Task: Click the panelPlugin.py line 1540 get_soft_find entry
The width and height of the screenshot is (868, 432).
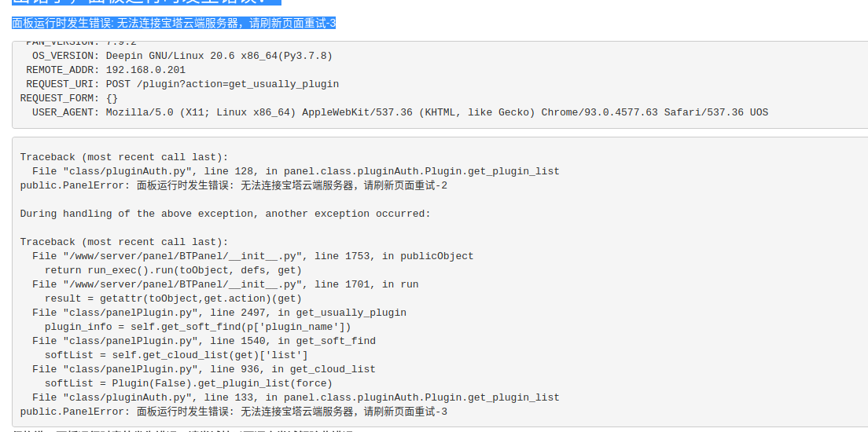Action: pos(204,341)
